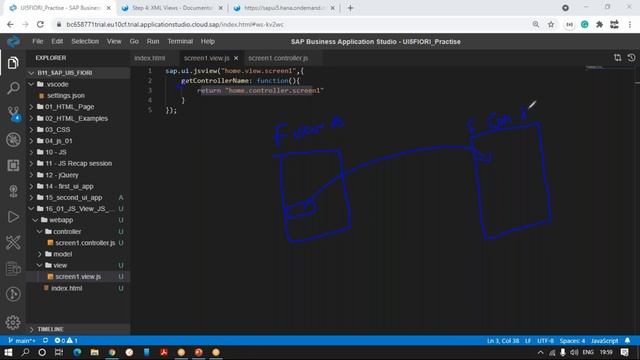Screen dimensions: 640x360
Task: Click the notifications bell in status bar
Action: click(627, 340)
